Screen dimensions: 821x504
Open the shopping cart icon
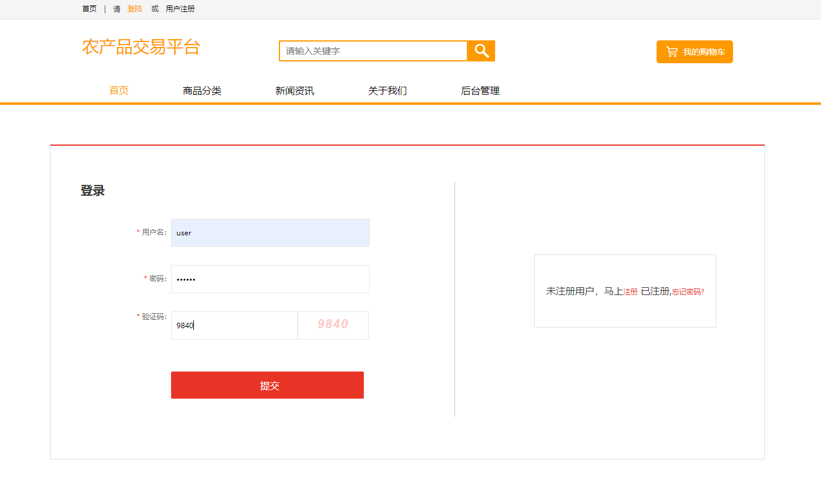pos(671,52)
